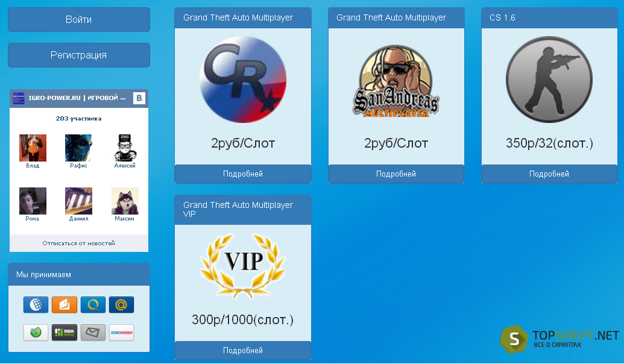Open the Регистрация sign-up button
Viewport: 624px width, 364px height.
79,55
